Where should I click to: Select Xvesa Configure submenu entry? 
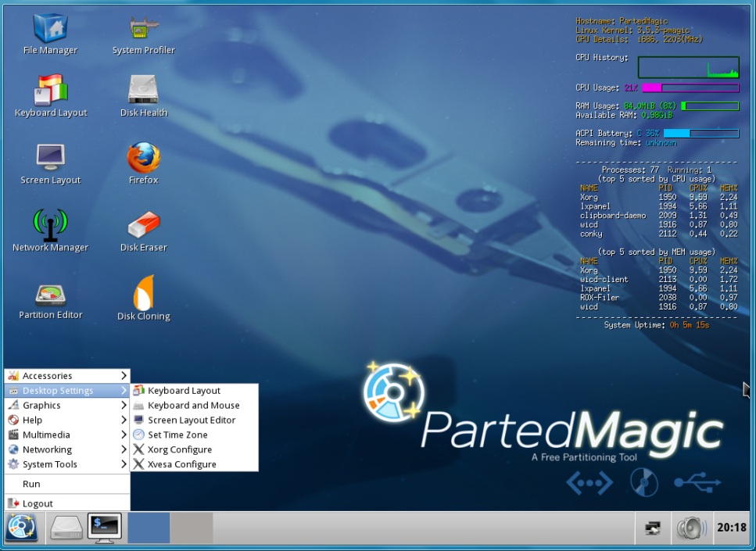click(x=195, y=463)
